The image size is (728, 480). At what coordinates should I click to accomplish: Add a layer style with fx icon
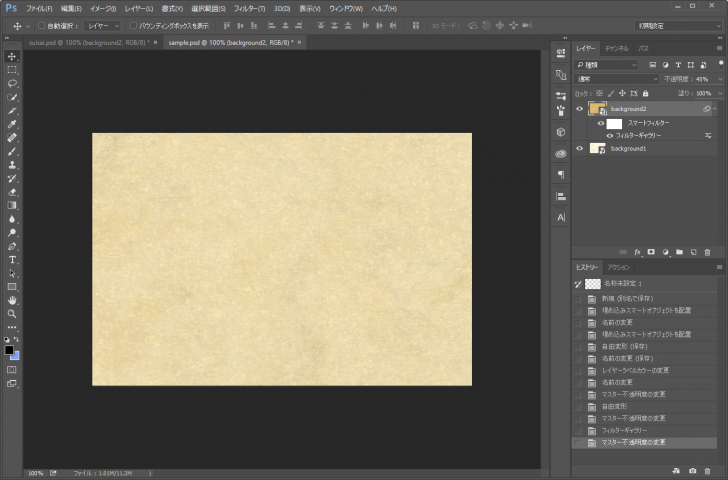637,252
